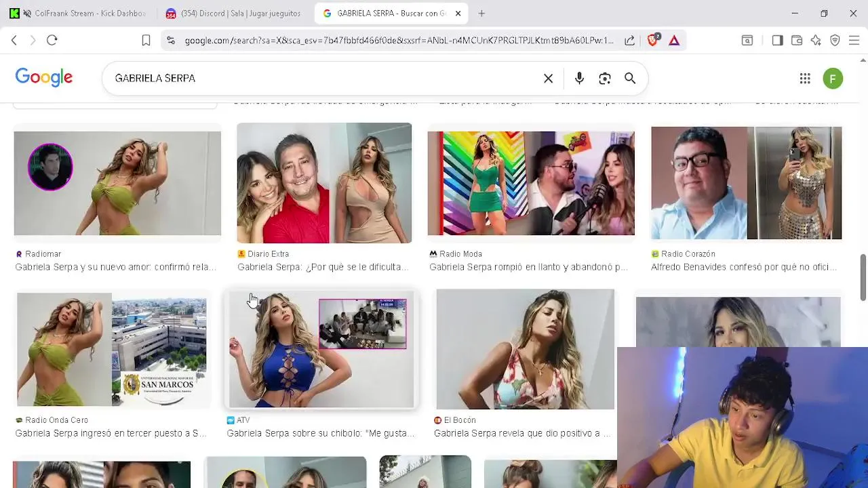Viewport: 868px width, 488px height.
Task: Click the browser forward arrow
Action: (x=33, y=41)
